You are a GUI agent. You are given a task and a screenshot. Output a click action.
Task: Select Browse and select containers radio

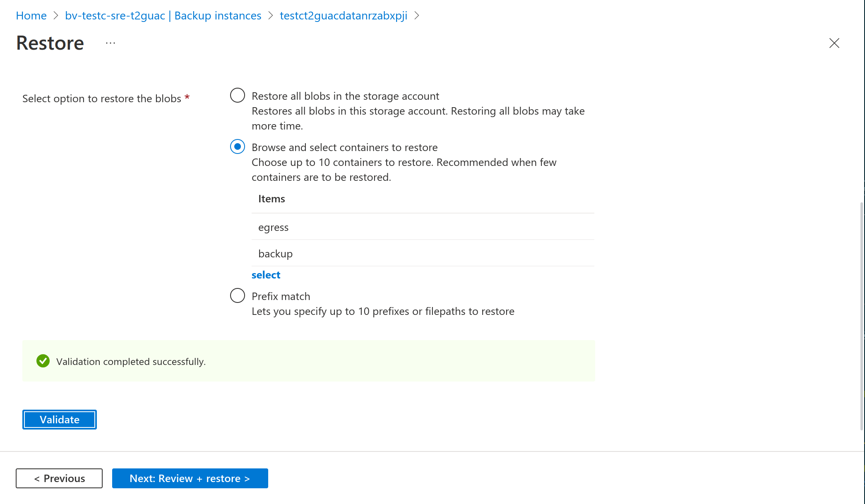coord(238,146)
